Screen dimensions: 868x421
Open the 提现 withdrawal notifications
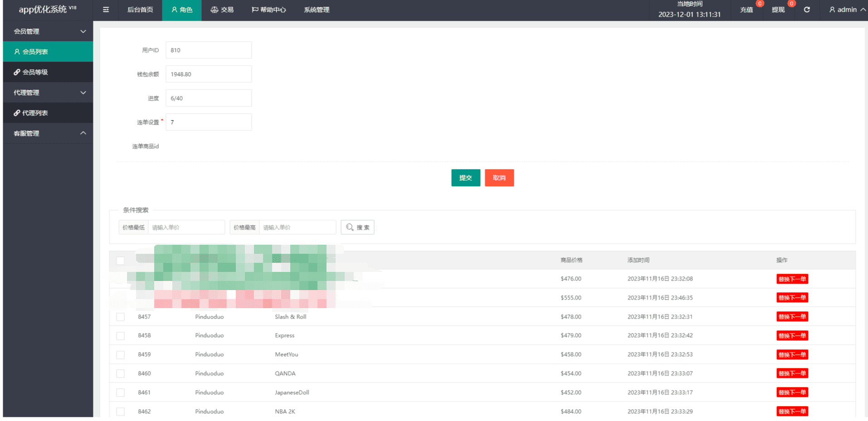778,10
